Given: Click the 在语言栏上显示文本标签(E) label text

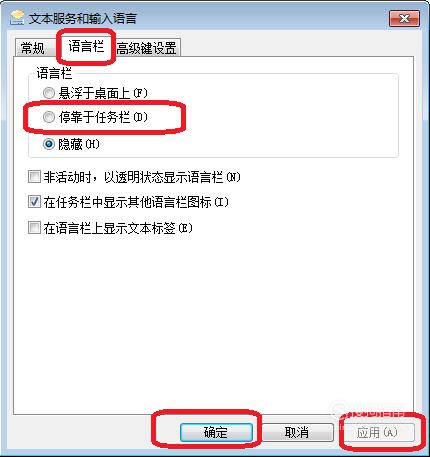Looking at the screenshot, I should (118, 228).
